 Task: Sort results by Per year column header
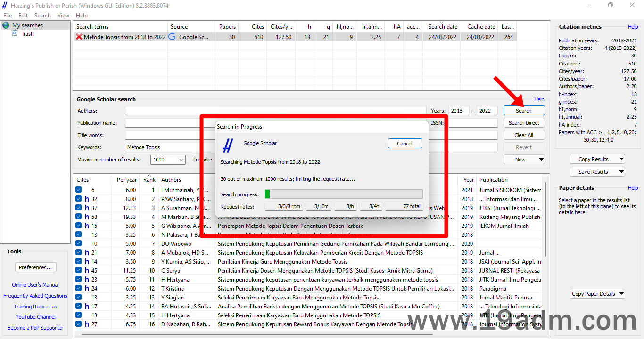(x=126, y=180)
